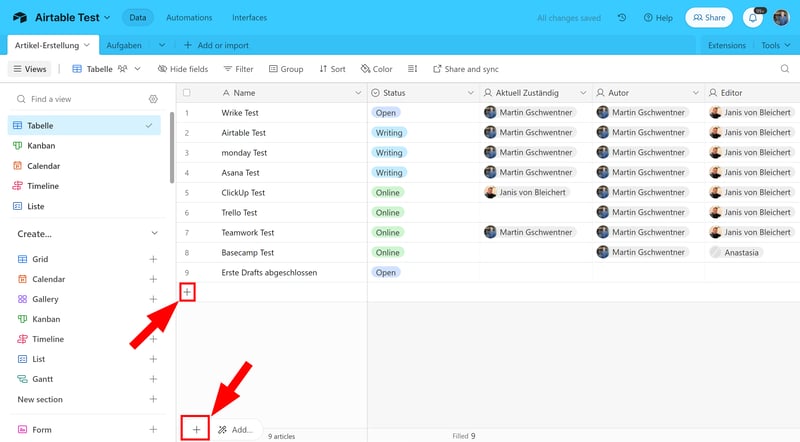Switch to the Interfaces tab

coord(249,17)
